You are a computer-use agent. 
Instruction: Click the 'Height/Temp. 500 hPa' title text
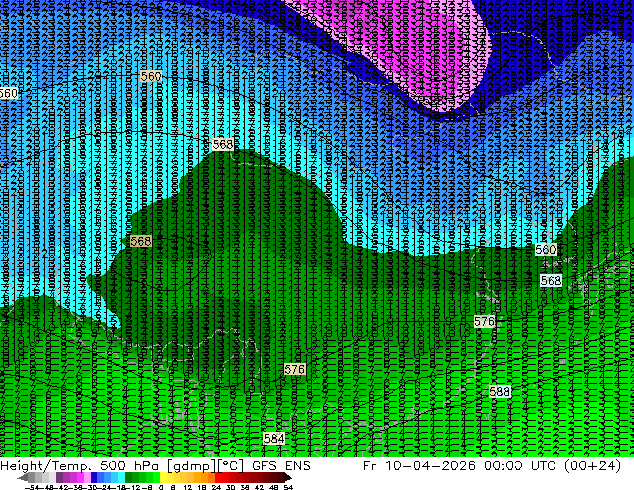(80, 466)
